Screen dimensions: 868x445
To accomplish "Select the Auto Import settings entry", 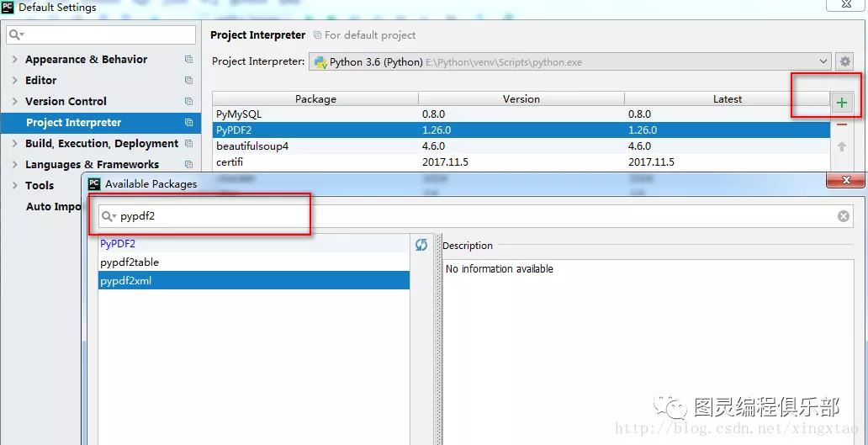I will [54, 206].
